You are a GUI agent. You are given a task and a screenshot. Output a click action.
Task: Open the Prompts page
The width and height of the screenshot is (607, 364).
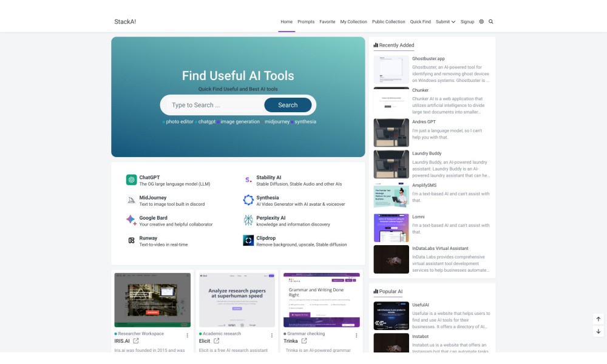click(x=306, y=22)
